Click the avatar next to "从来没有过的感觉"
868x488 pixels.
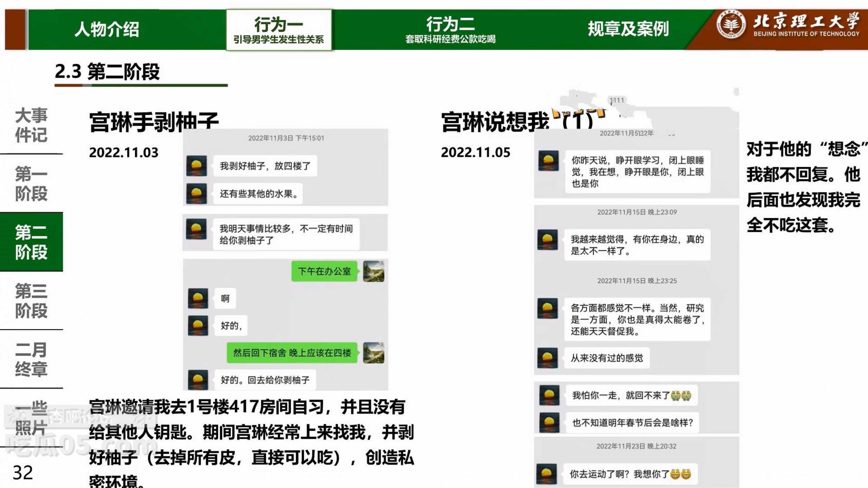tap(547, 358)
